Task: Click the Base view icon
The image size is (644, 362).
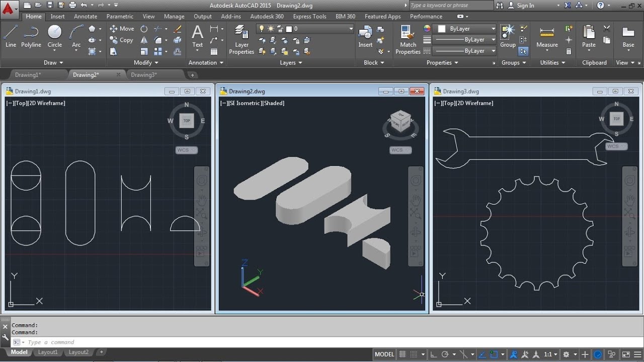Action: coord(628,36)
